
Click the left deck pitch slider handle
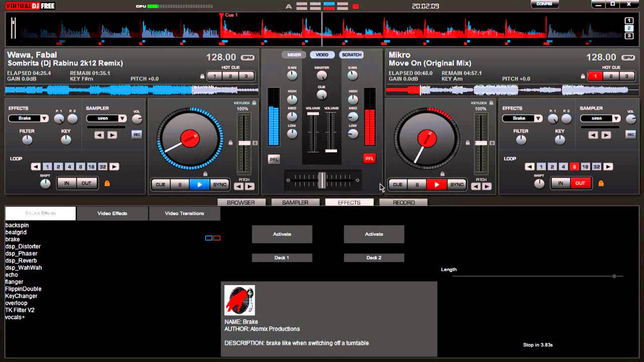point(244,143)
